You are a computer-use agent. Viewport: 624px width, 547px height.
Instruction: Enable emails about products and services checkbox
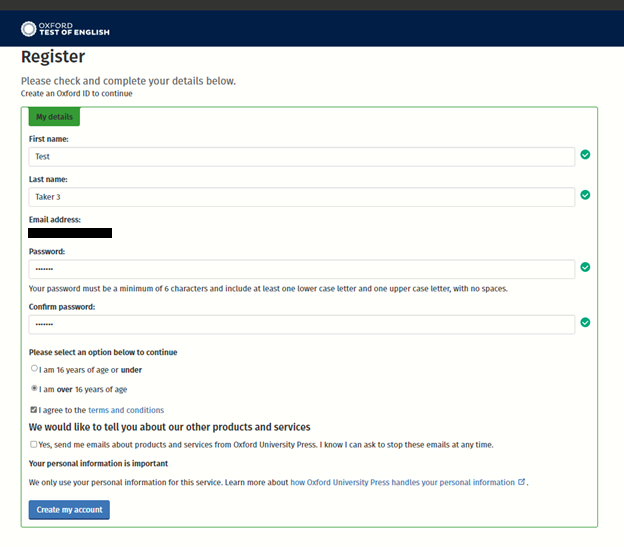click(x=34, y=444)
